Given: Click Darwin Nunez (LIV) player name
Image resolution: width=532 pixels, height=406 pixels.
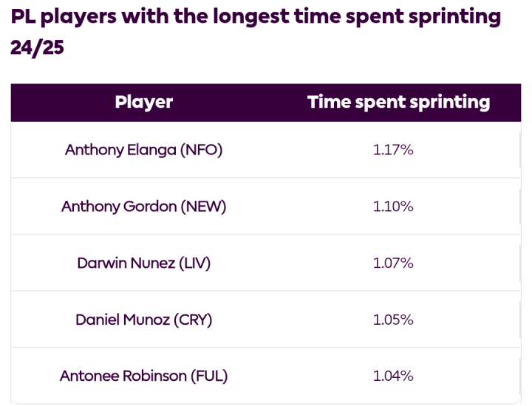Looking at the screenshot, I should pos(144,263).
